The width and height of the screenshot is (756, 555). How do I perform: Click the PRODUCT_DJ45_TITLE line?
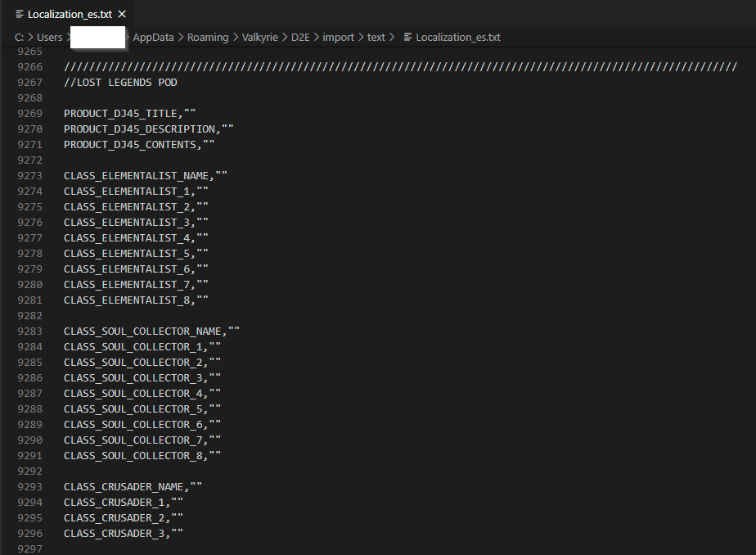[130, 113]
